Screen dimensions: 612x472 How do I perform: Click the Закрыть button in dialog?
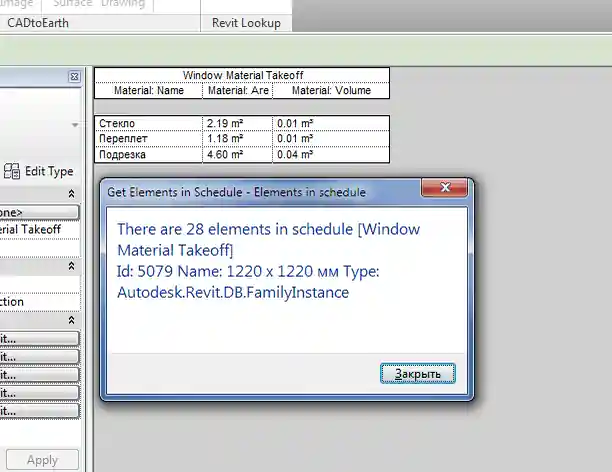coord(418,373)
